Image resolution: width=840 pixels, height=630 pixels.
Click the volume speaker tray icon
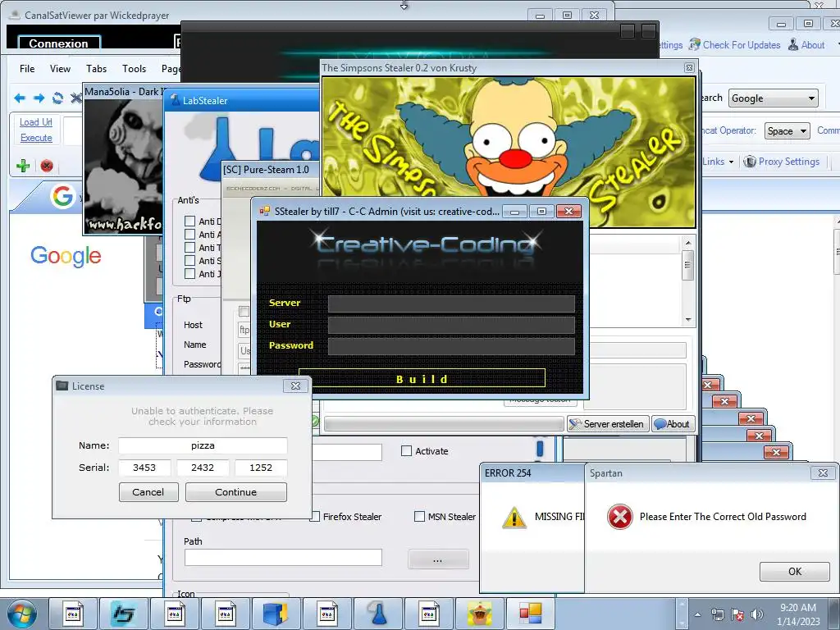coord(757,615)
